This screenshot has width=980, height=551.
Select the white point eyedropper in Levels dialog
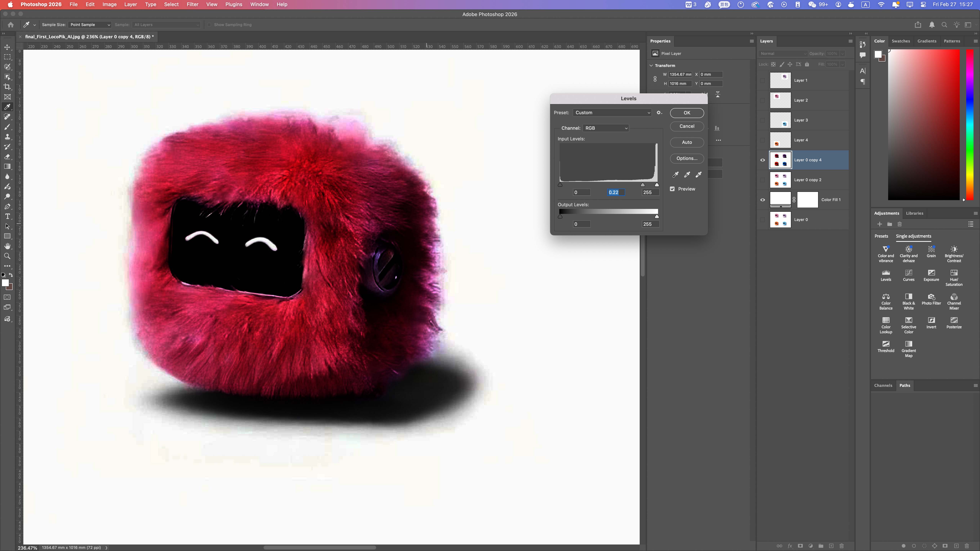[699, 174]
